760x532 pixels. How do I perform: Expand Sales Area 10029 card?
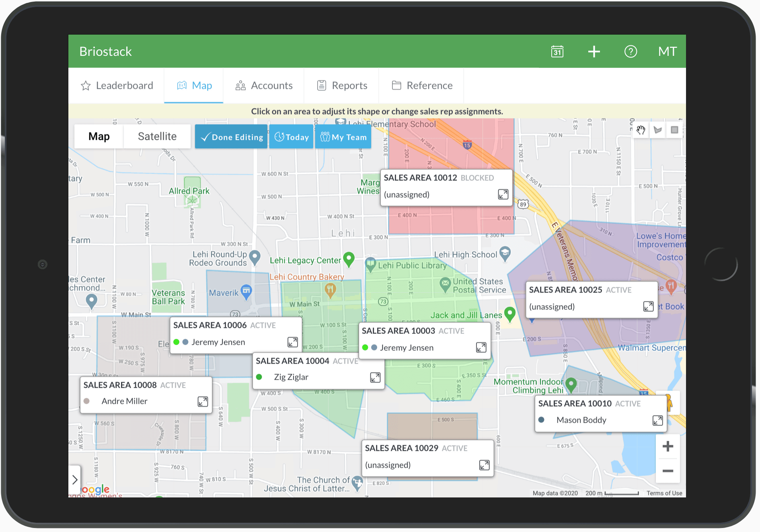(485, 465)
